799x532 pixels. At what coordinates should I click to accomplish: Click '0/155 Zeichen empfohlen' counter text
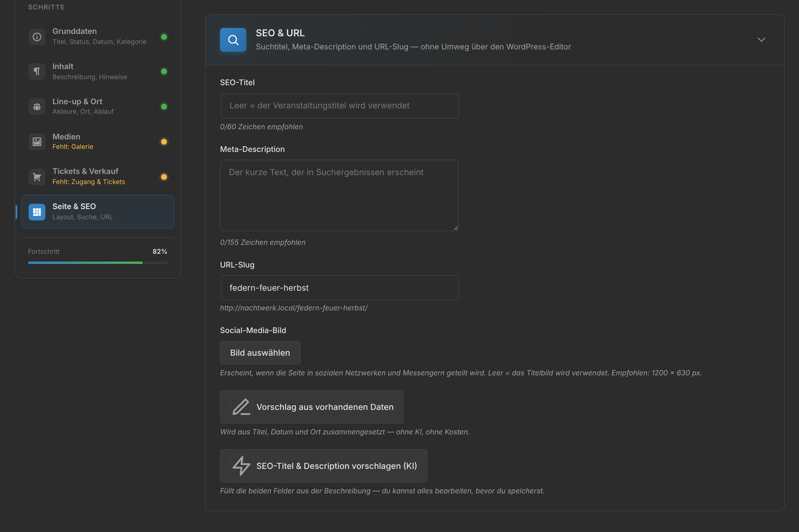click(263, 243)
